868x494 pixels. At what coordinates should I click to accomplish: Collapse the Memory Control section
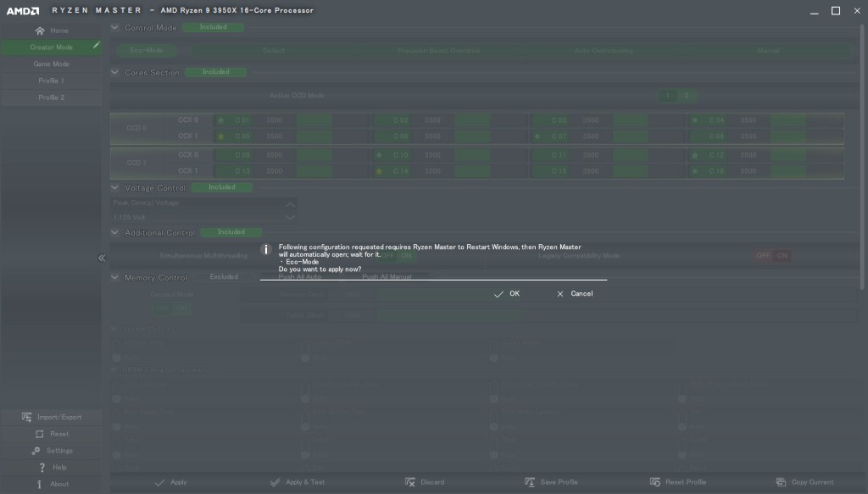(x=114, y=277)
